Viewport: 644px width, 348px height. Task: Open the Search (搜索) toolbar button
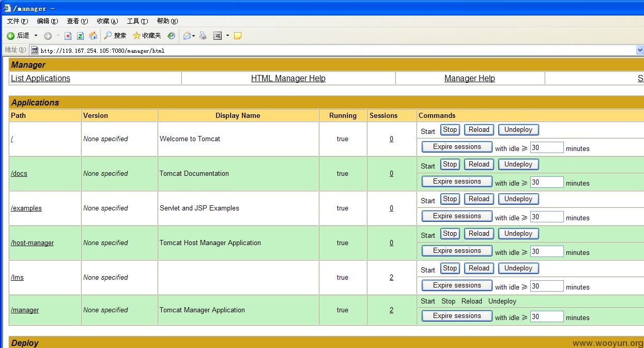(115, 36)
